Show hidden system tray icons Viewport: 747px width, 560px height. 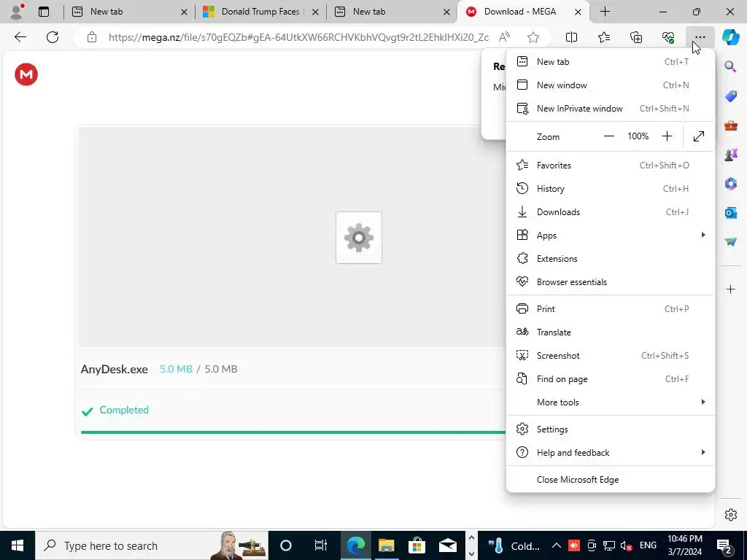(556, 545)
